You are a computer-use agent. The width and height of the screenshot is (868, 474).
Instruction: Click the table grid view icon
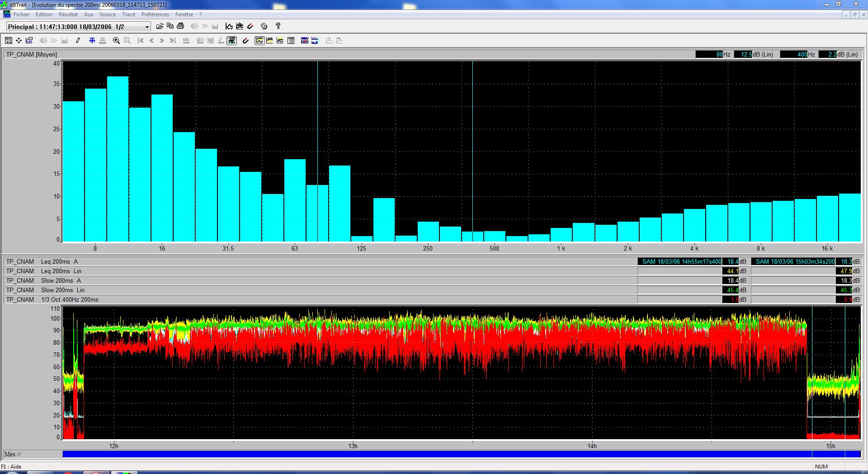[x=291, y=41]
